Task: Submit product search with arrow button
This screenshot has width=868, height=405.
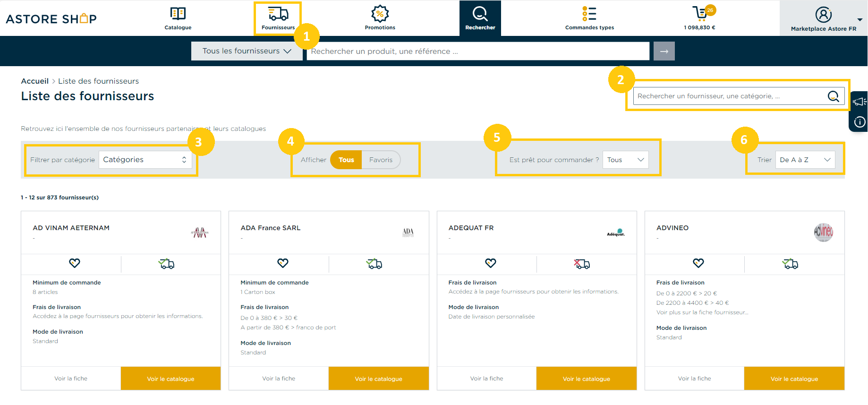Action: (664, 51)
